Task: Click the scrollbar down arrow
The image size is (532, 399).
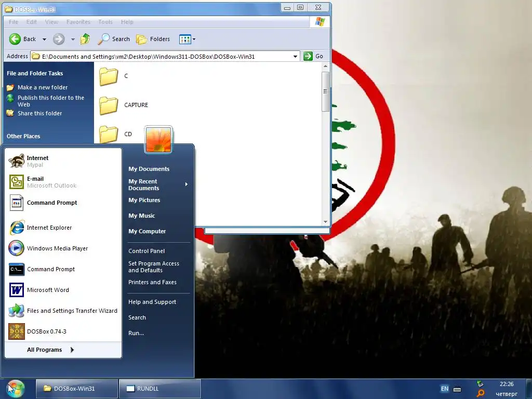Action: click(x=325, y=221)
